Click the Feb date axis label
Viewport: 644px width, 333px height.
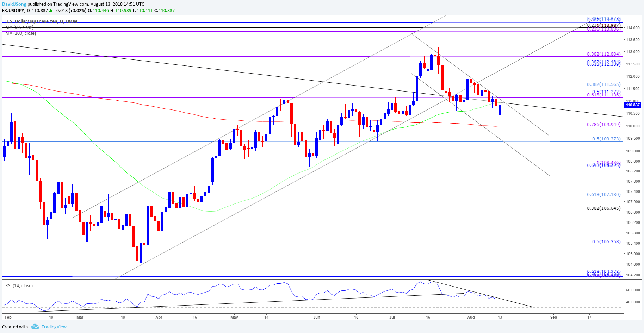8,317
